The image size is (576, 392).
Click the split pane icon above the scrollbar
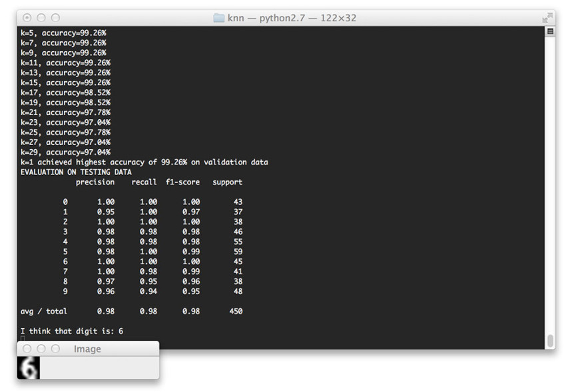[x=550, y=31]
